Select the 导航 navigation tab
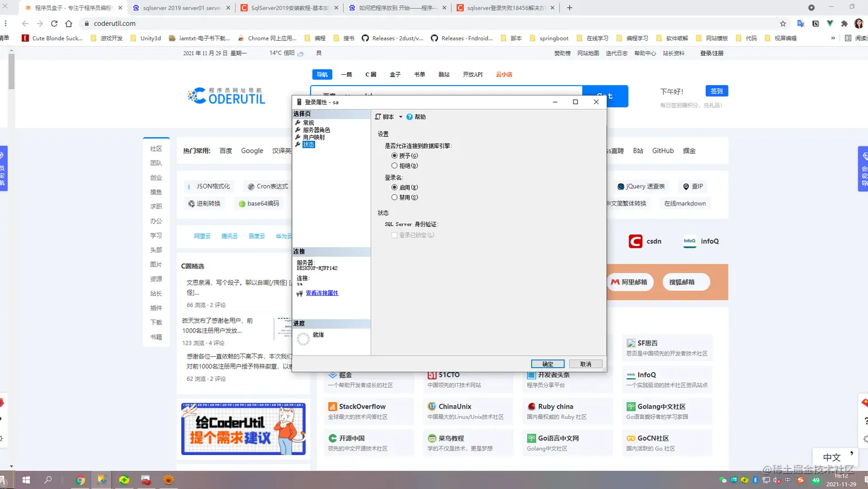Viewport: 868px width, 489px height. (x=322, y=74)
